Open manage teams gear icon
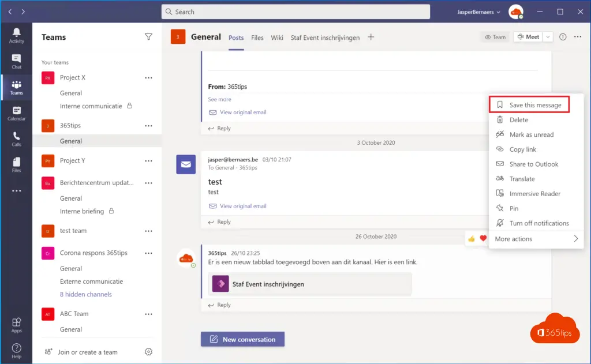 coord(148,352)
